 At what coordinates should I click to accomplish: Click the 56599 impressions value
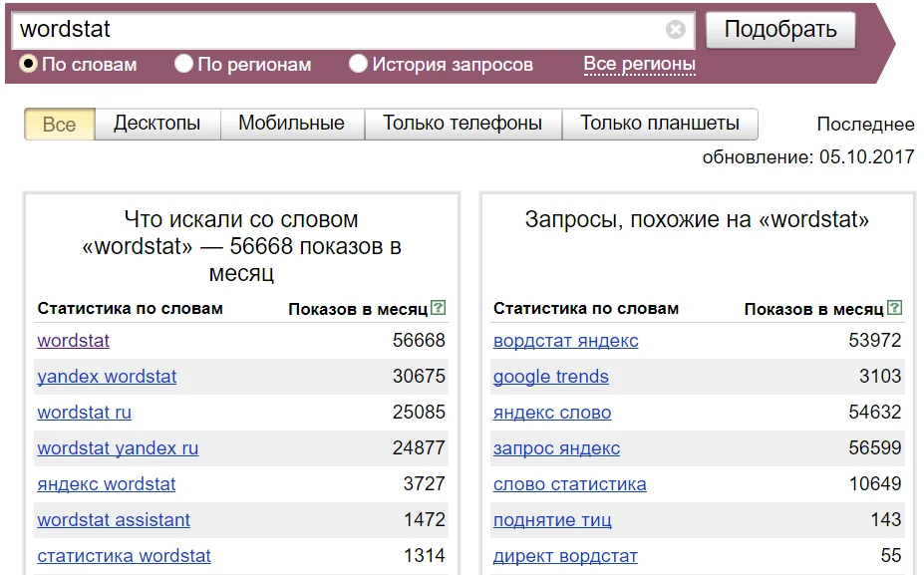click(875, 447)
